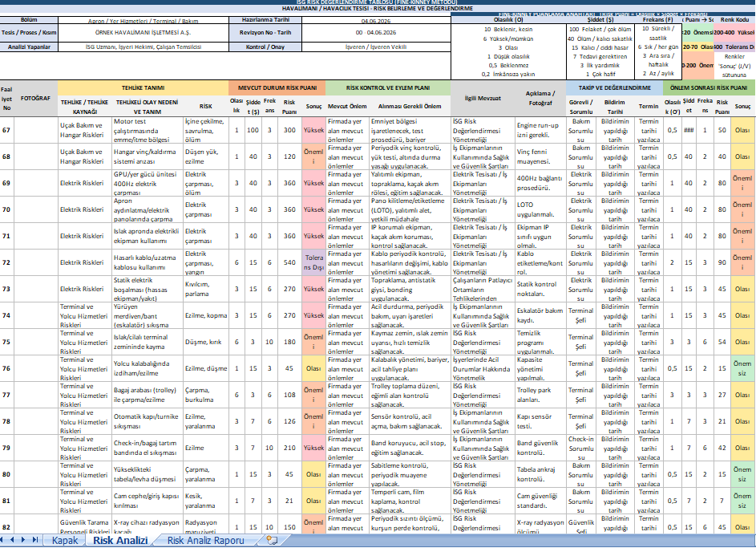This screenshot has width=756, height=548.
Task: Select 'Hangar vinç/kaldırma sistemi arızası' cell
Action: tap(148, 156)
